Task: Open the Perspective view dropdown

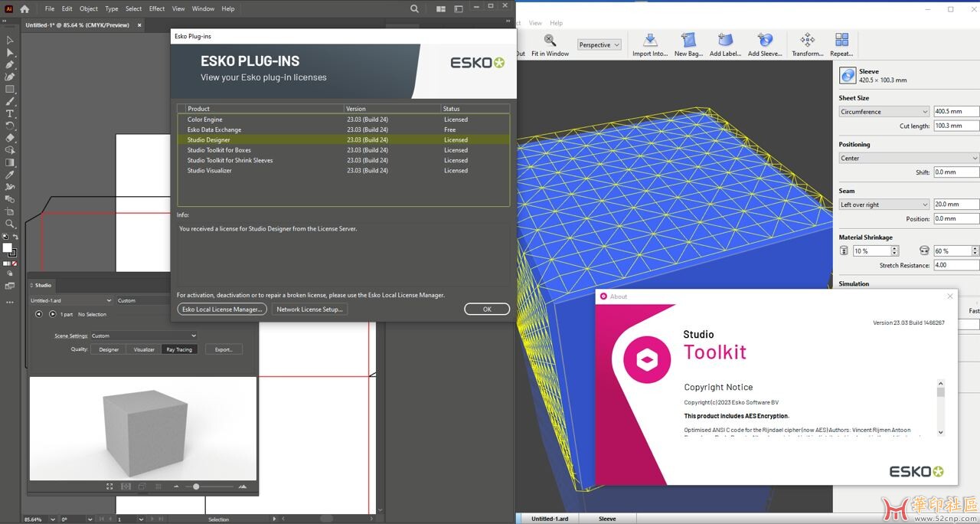Action: (599, 44)
